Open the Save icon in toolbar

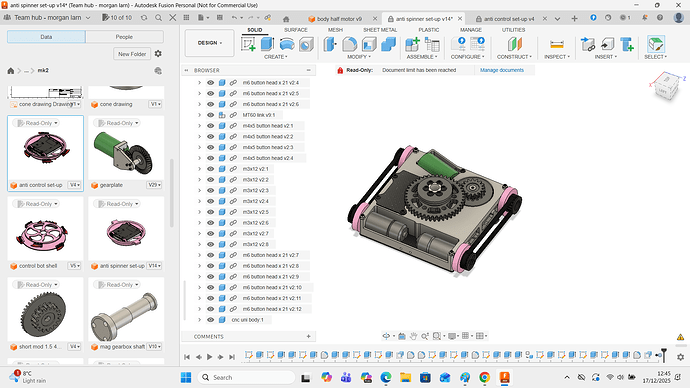tap(220, 18)
